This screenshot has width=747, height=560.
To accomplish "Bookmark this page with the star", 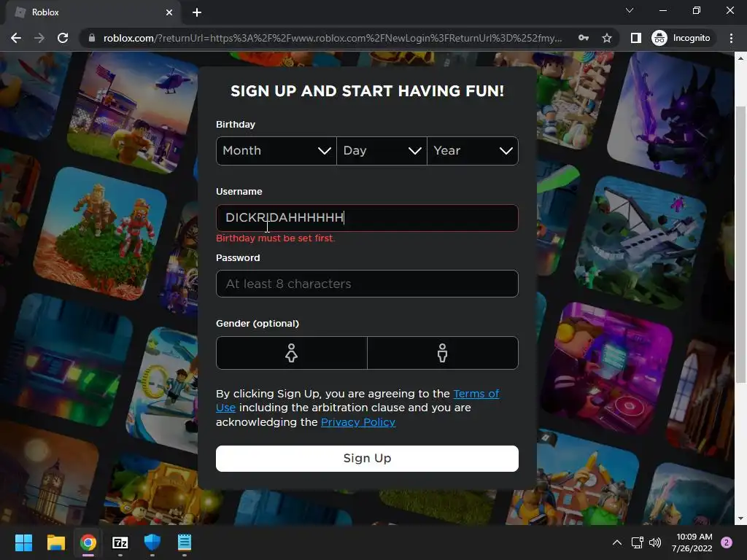I will pyautogui.click(x=606, y=38).
